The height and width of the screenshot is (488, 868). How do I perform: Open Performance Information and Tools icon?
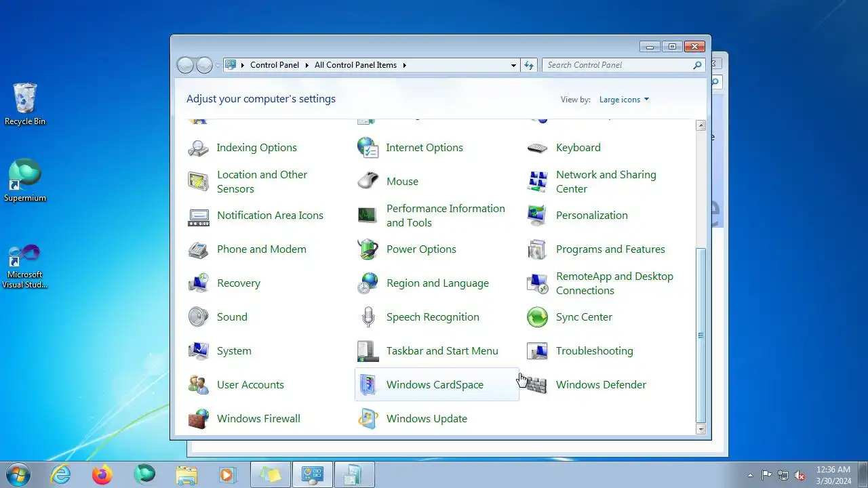(368, 216)
